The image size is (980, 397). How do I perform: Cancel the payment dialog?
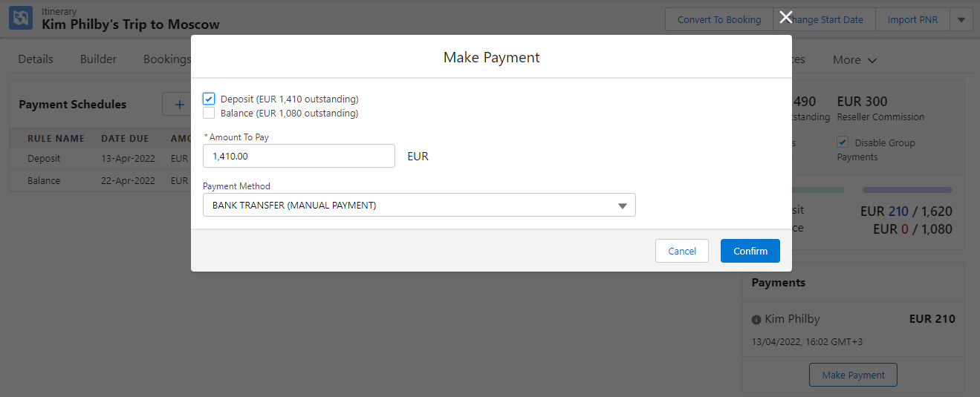(681, 251)
